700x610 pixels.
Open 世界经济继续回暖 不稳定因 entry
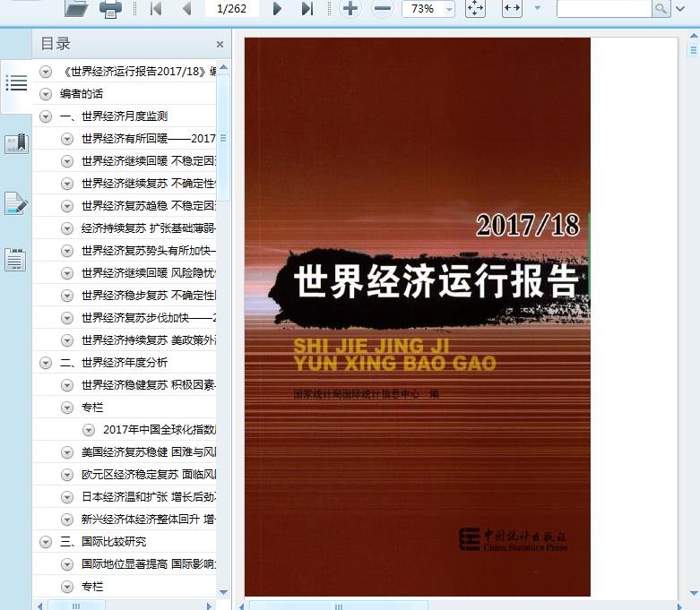[149, 161]
